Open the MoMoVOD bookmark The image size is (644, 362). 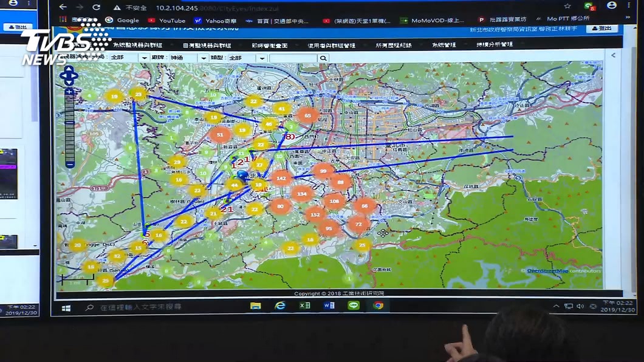coord(432,20)
